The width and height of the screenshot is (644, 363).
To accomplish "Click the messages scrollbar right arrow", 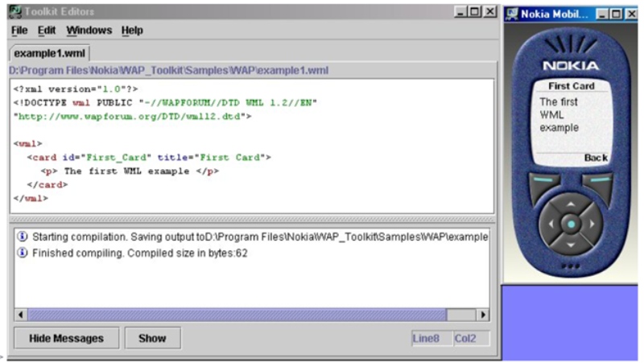I will 483,315.
